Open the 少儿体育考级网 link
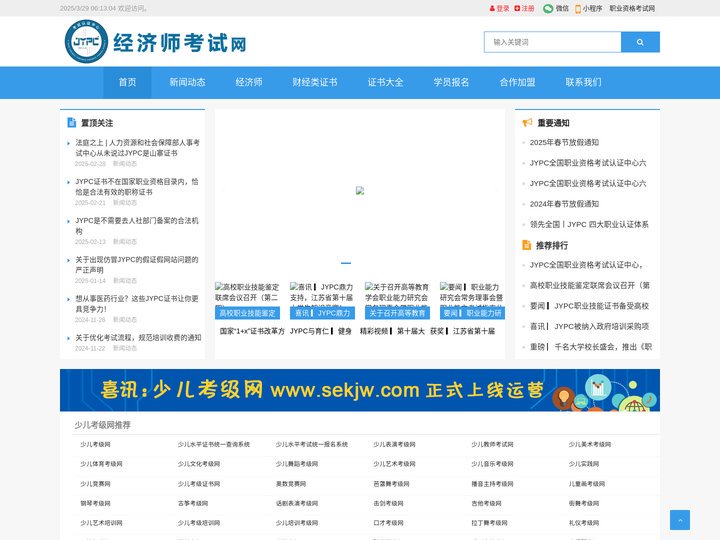This screenshot has height=540, width=720. pyautogui.click(x=101, y=464)
